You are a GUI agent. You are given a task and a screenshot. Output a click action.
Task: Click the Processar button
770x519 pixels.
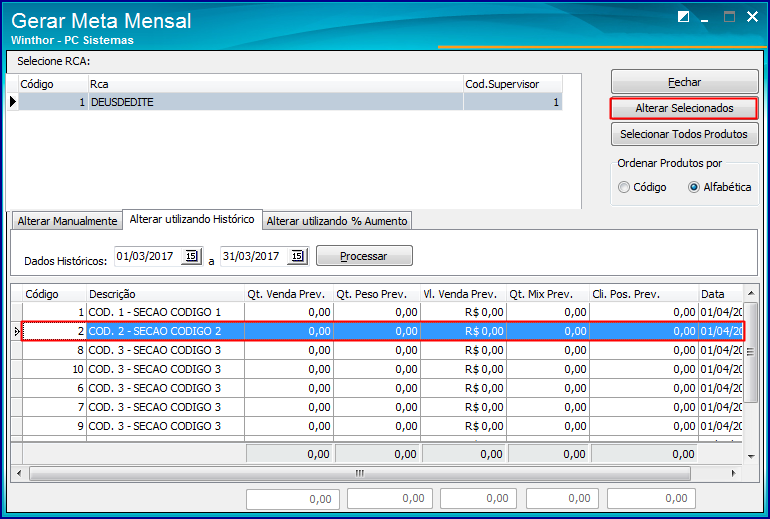[x=364, y=256]
